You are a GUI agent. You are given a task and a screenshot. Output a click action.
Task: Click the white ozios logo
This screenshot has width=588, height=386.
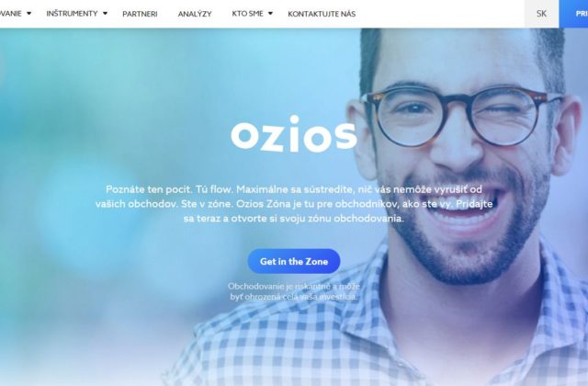(294, 134)
